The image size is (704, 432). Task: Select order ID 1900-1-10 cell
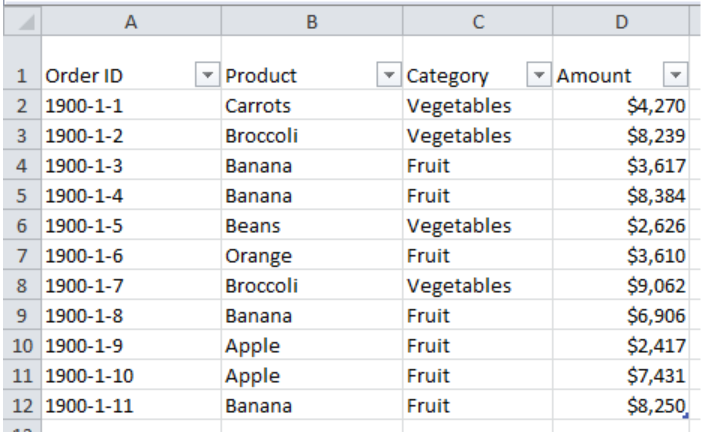click(131, 375)
